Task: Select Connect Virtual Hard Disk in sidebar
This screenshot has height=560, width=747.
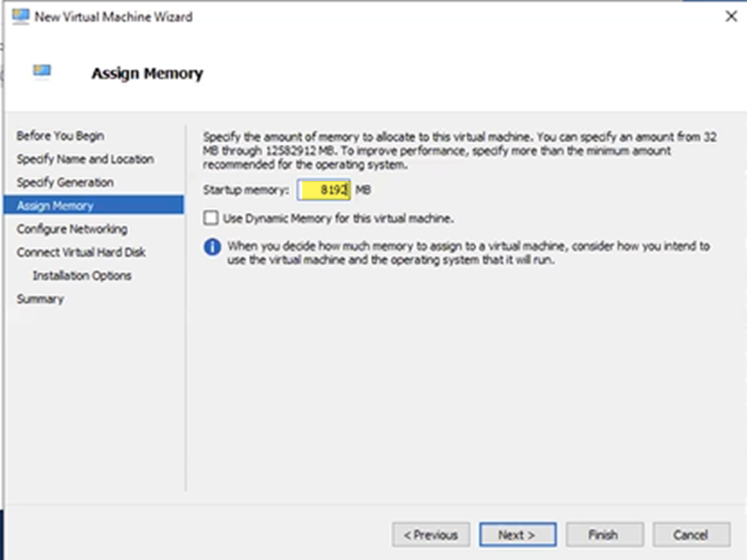Action: pyautogui.click(x=82, y=252)
